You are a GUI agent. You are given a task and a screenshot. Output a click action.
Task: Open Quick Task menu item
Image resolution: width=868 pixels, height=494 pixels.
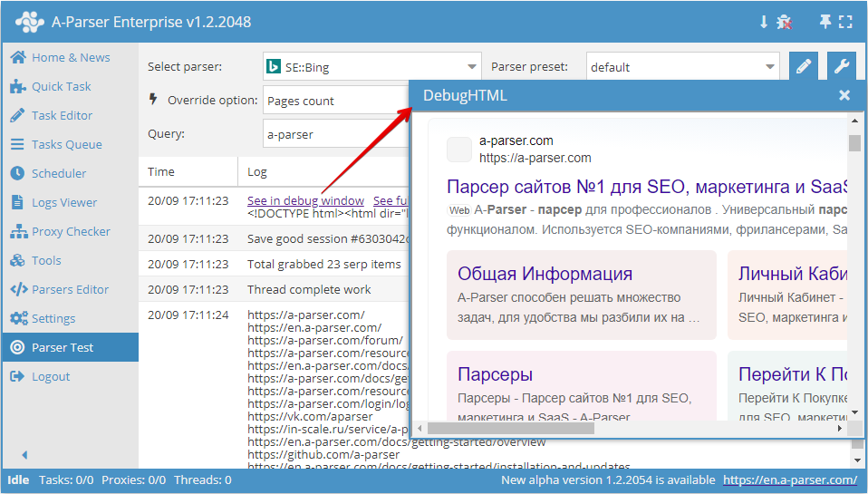pos(71,86)
